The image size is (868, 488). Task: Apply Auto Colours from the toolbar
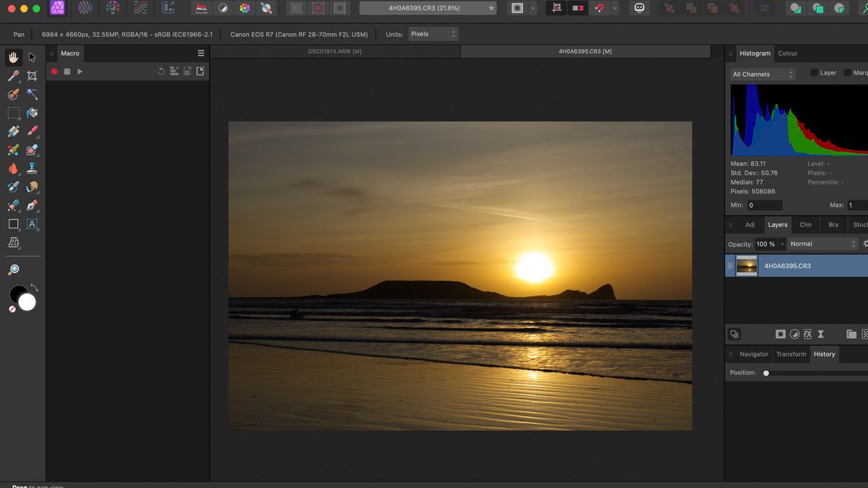pos(244,9)
